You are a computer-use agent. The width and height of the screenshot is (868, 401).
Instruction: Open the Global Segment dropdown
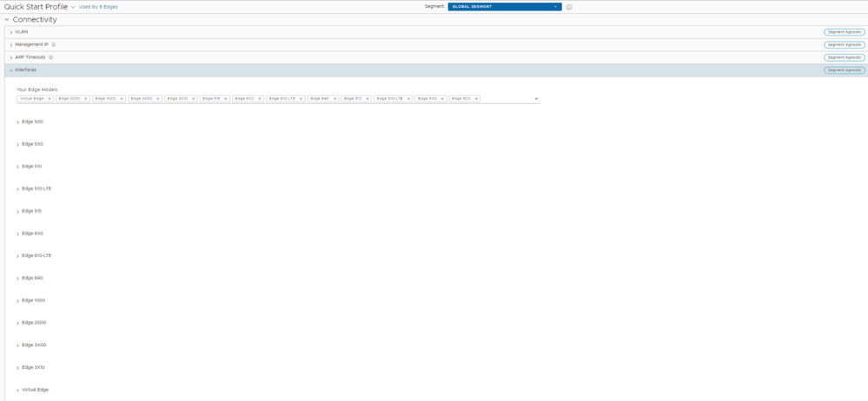[504, 7]
